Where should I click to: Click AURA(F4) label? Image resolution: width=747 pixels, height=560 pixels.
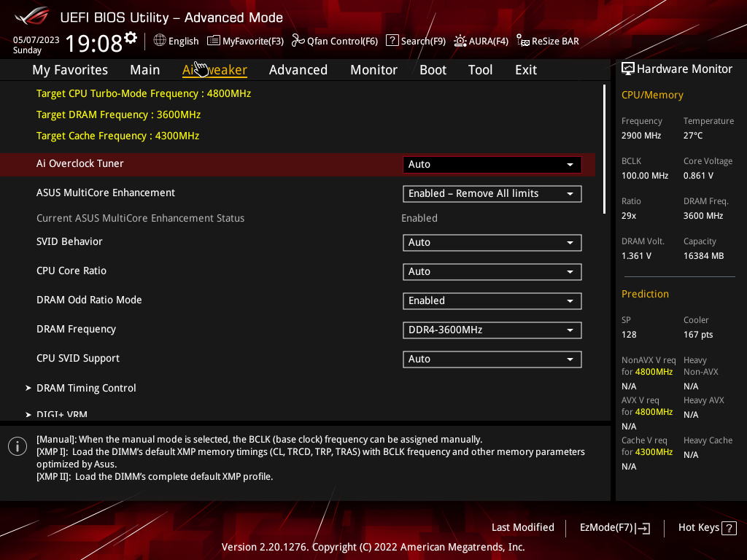(x=488, y=42)
